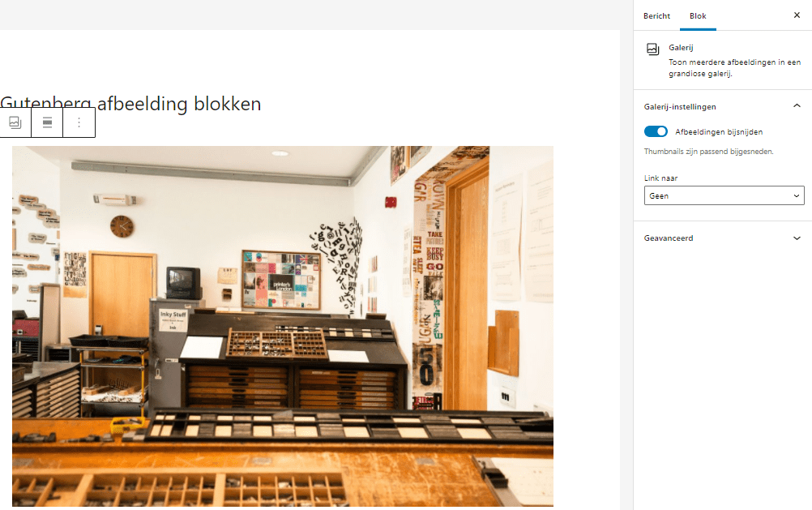
Task: Open the three-dot block options menu
Action: 79,122
